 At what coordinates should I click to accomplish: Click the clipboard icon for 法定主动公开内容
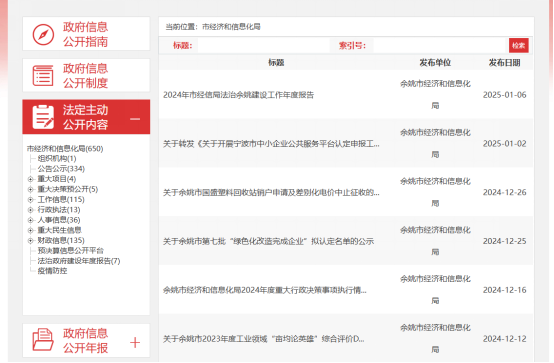(x=43, y=117)
